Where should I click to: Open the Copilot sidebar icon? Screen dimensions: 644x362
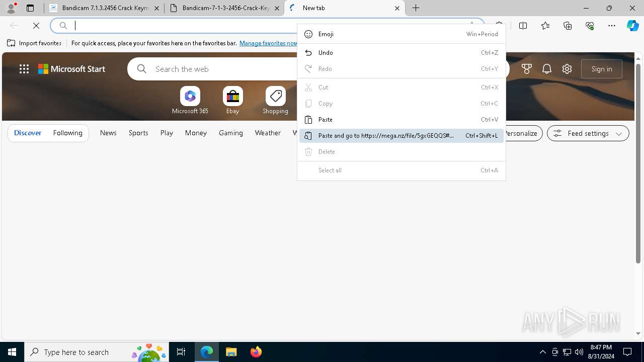pos(632,26)
